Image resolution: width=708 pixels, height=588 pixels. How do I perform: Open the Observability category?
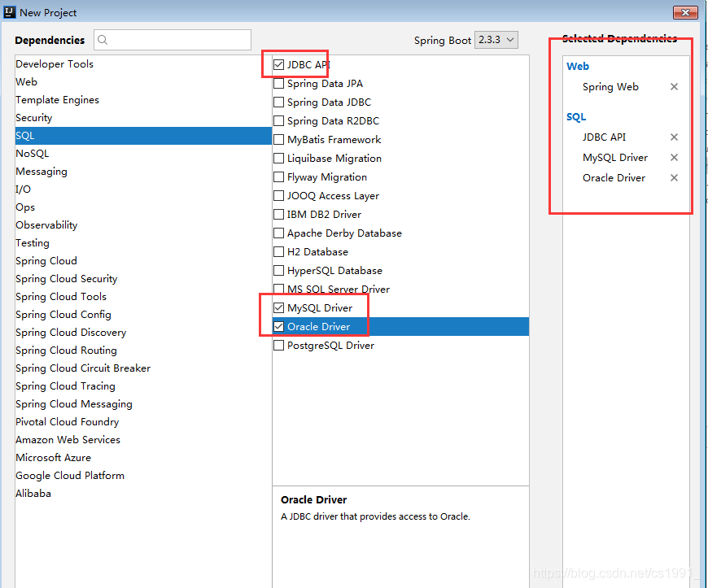143,225
